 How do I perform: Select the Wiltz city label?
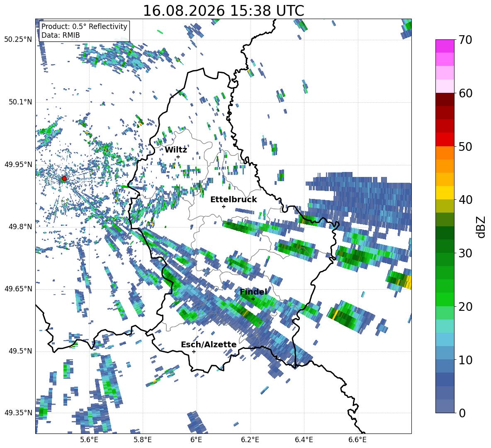[176, 150]
